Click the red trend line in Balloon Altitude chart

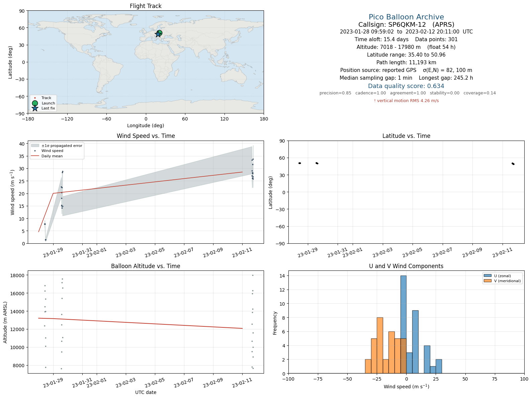coord(141,323)
